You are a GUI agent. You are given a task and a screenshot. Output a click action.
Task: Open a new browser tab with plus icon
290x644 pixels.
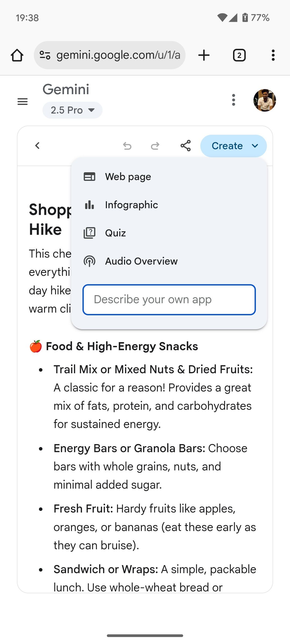(204, 55)
